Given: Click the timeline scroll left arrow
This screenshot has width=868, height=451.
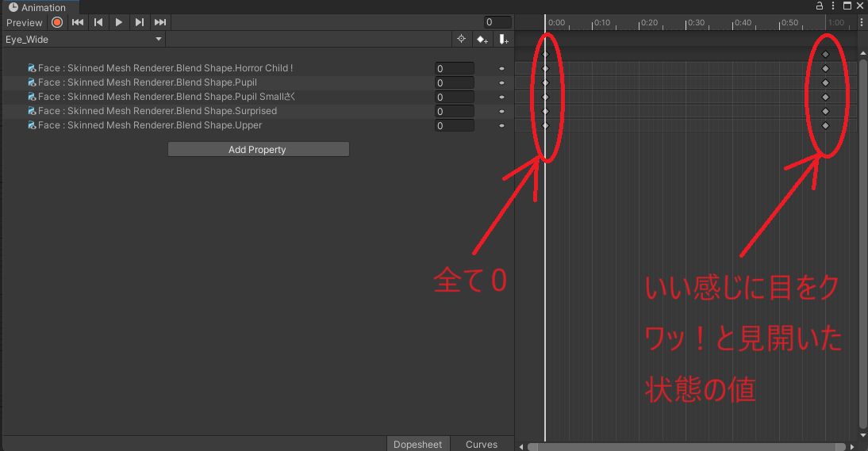Looking at the screenshot, I should pyautogui.click(x=521, y=446).
